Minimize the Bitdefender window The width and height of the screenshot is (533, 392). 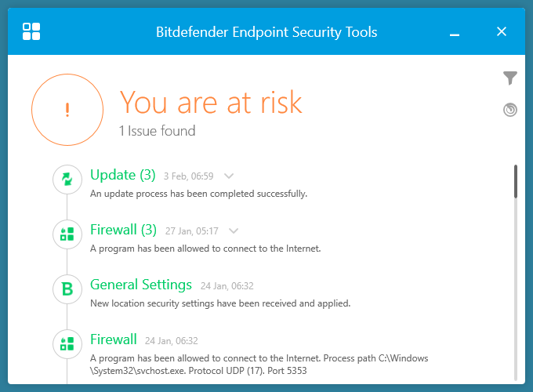click(x=455, y=32)
